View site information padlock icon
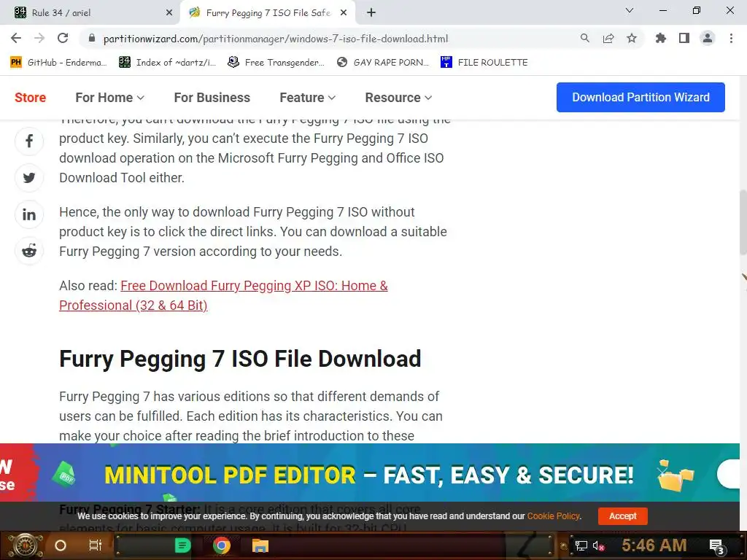Screen dimensions: 747x560 pos(92,39)
